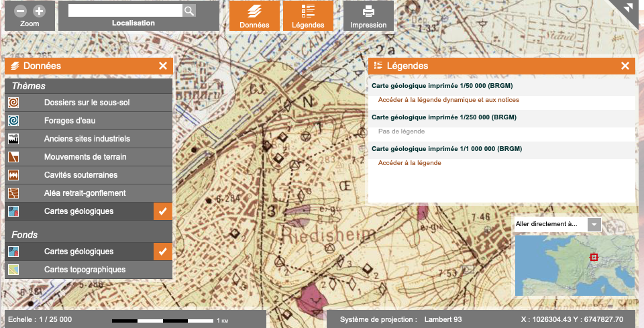This screenshot has width=644, height=328.
Task: Click the Localisation search text field
Action: (x=125, y=11)
